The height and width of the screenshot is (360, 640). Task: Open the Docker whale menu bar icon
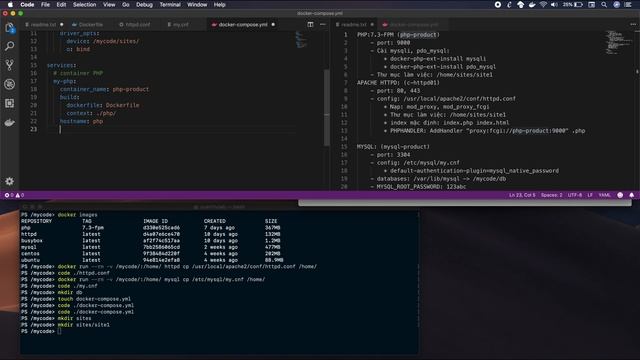coord(532,4)
